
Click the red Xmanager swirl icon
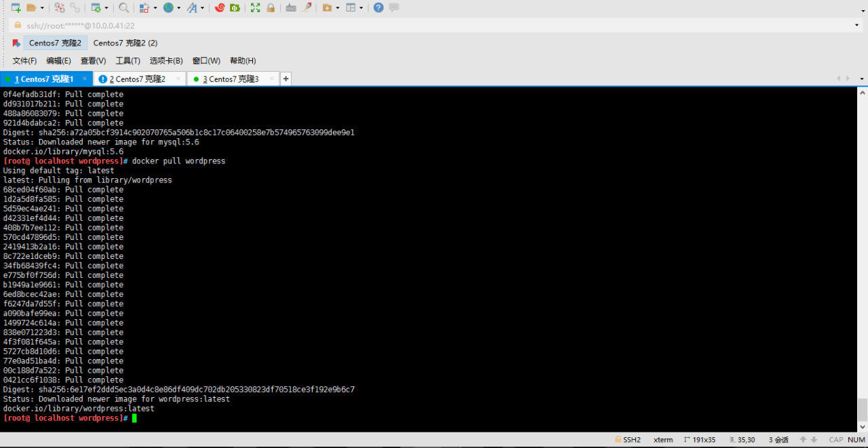pos(220,7)
